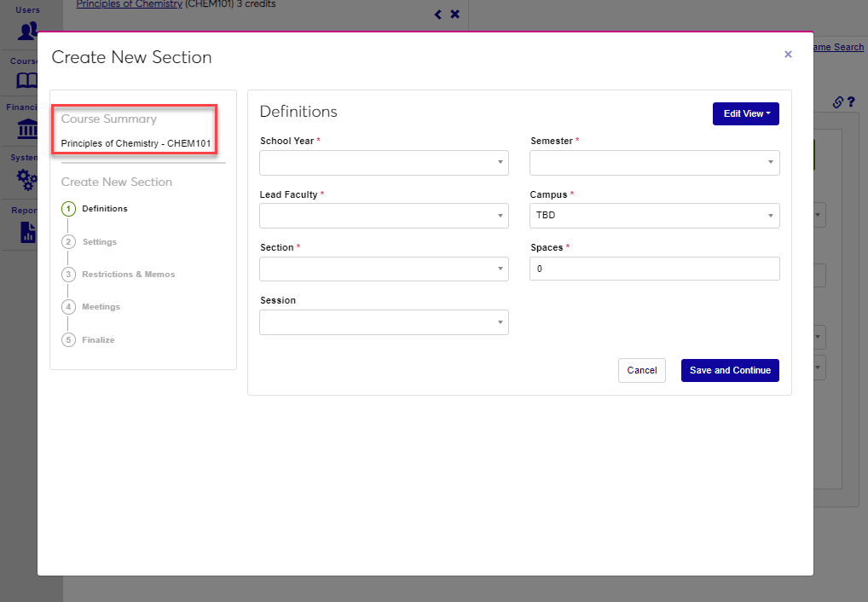Expand the School Year dropdown

[384, 163]
